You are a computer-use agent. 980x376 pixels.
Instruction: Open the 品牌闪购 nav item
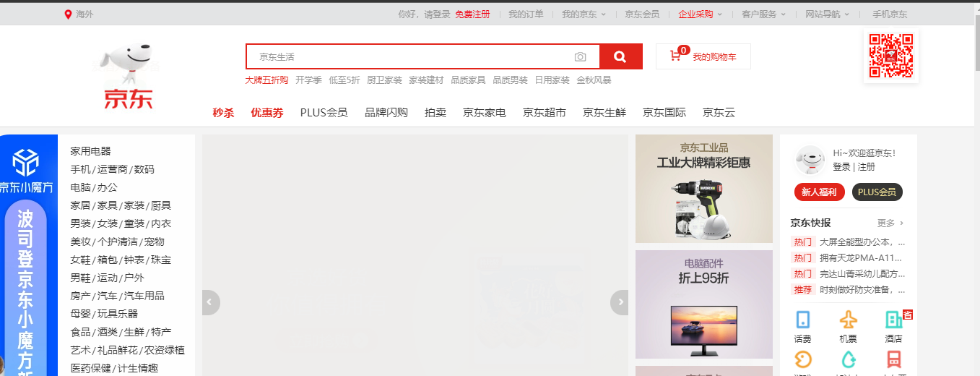[x=386, y=113]
